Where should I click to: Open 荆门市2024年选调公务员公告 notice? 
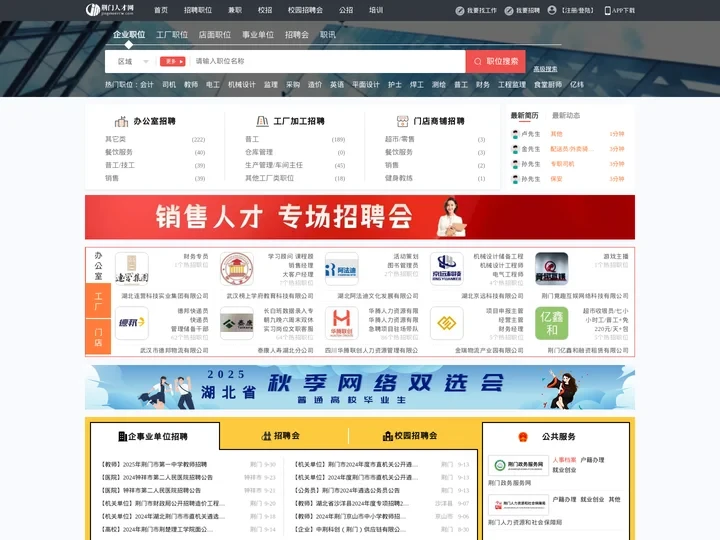pos(347,490)
